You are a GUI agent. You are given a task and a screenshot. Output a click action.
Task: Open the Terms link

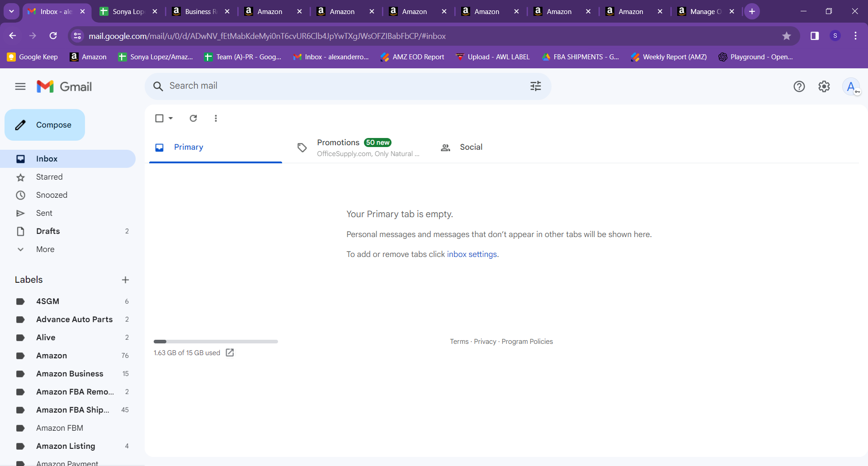tap(459, 342)
